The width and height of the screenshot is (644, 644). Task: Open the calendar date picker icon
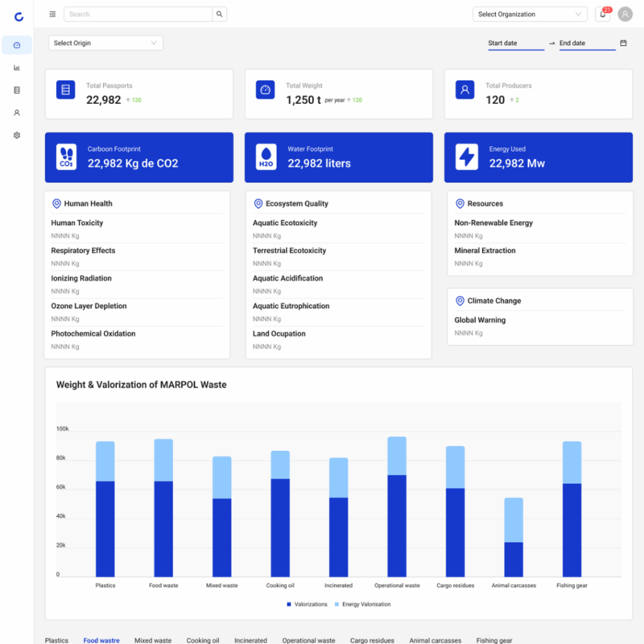coord(623,43)
